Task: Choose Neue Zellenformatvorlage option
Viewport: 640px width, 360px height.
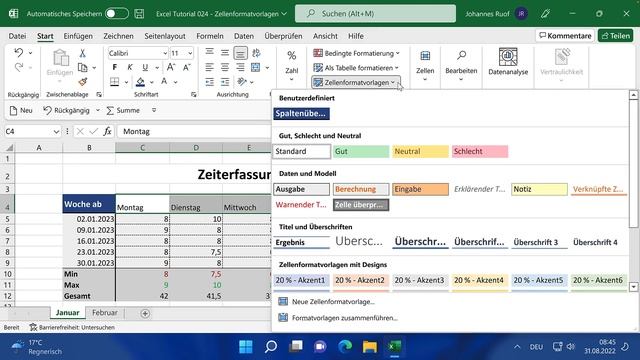Action: pyautogui.click(x=327, y=302)
